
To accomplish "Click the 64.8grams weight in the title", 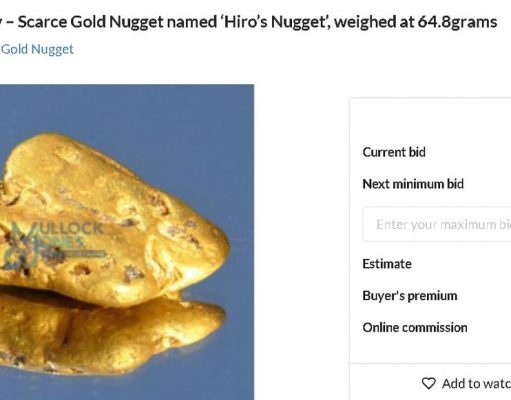I will tap(457, 22).
